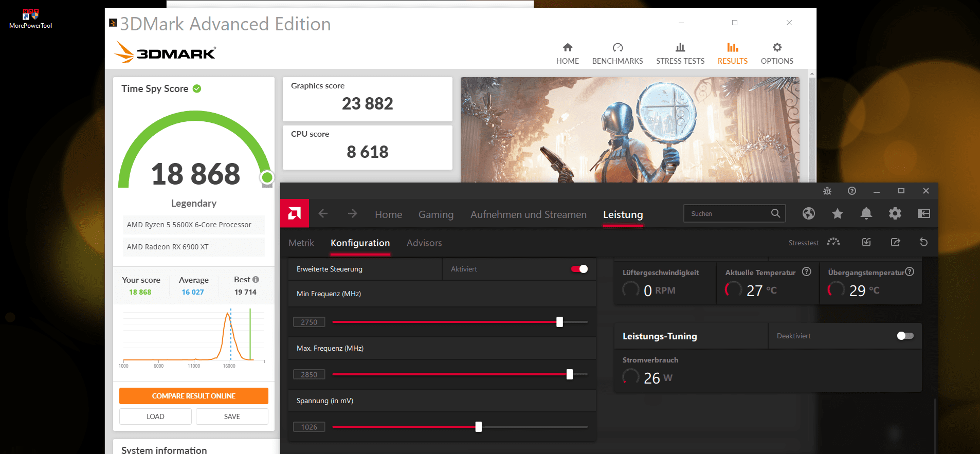
Task: Open Aufnehmen und Streamen tab
Action: click(529, 214)
